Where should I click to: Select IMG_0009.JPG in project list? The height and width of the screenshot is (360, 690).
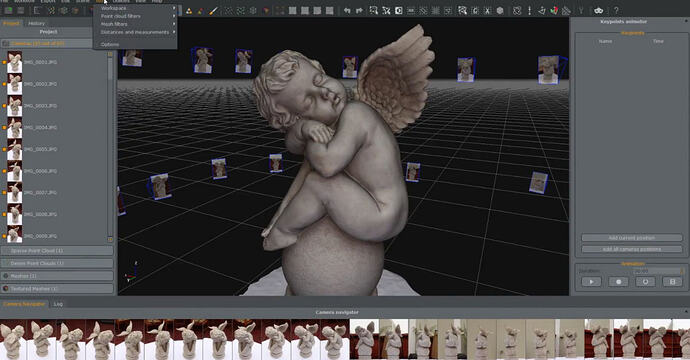[x=40, y=236]
